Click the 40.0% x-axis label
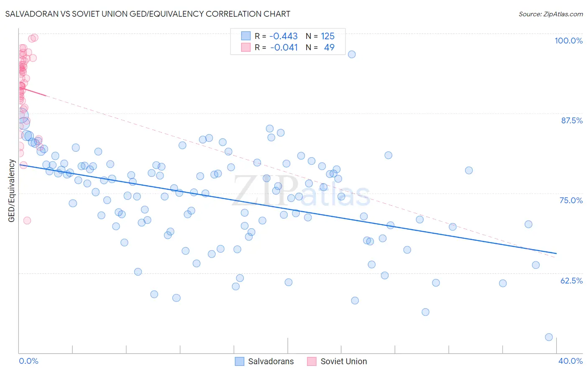The image size is (588, 373). point(570,361)
